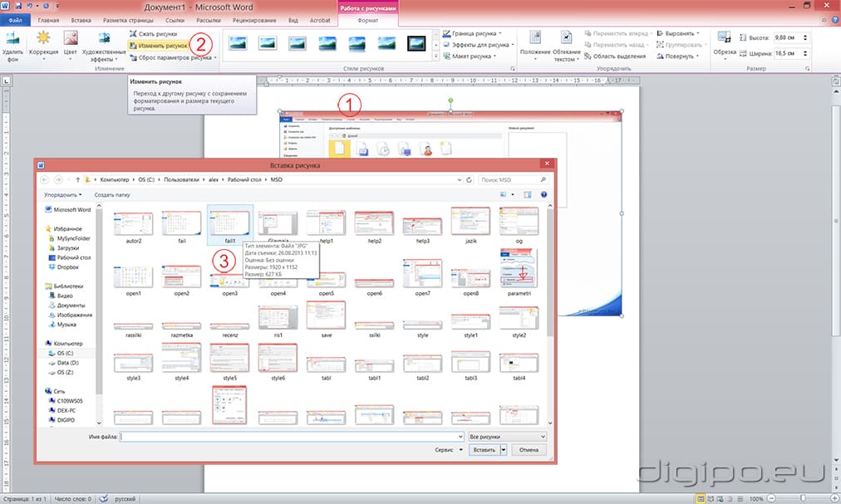Click the Создать папку button
This screenshot has width=841, height=504.
[112, 194]
